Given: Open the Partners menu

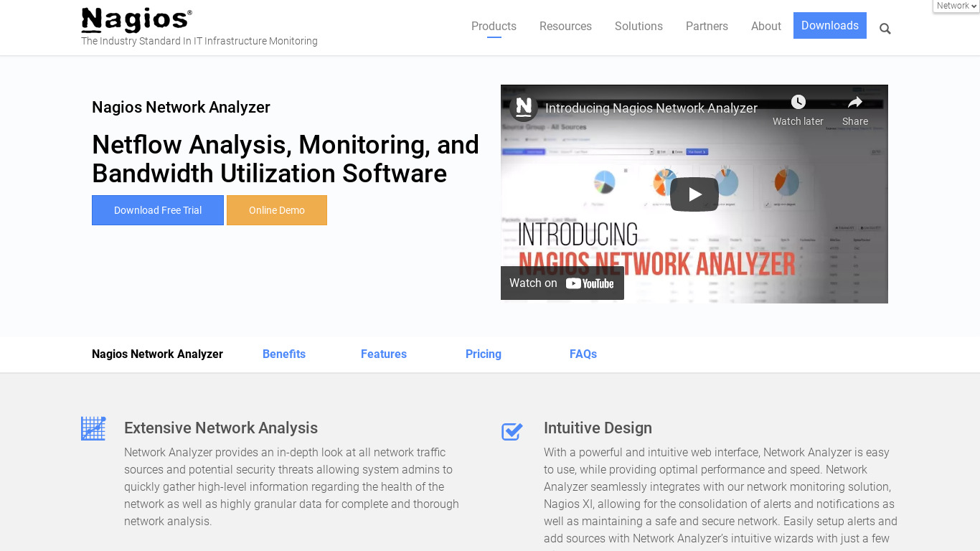Looking at the screenshot, I should (707, 27).
